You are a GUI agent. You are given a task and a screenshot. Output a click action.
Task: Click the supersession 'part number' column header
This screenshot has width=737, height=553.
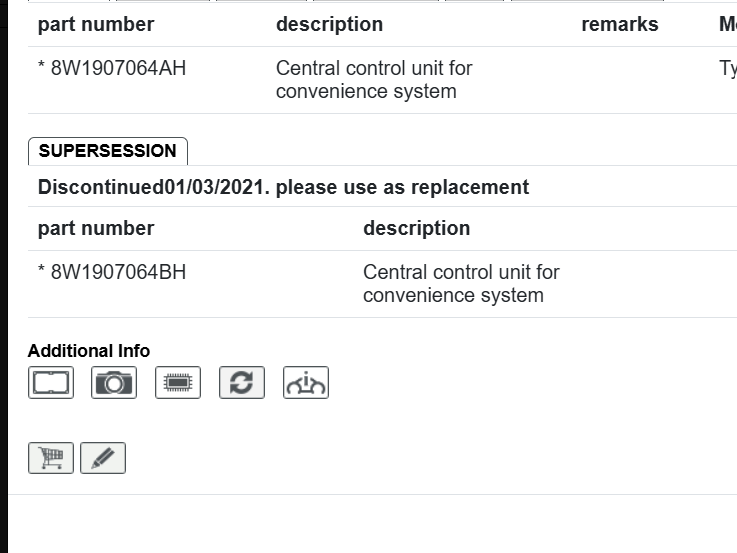[96, 228]
